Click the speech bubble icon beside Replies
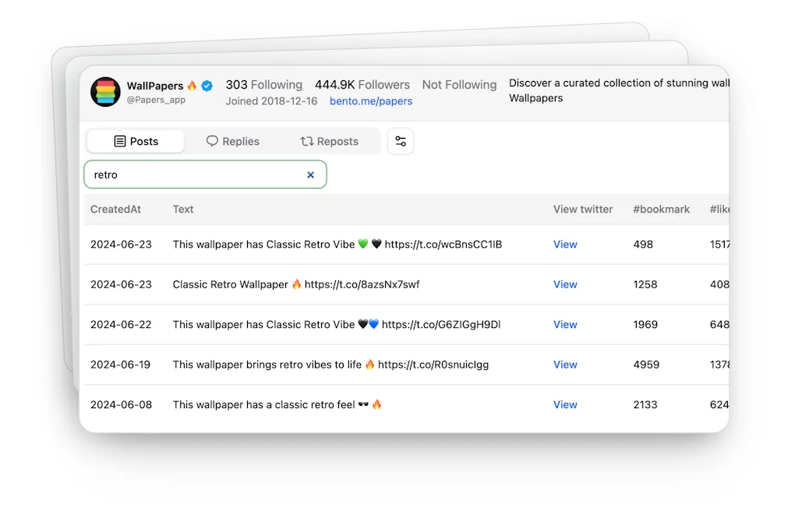Screen dimensions: 798x532 [211, 141]
